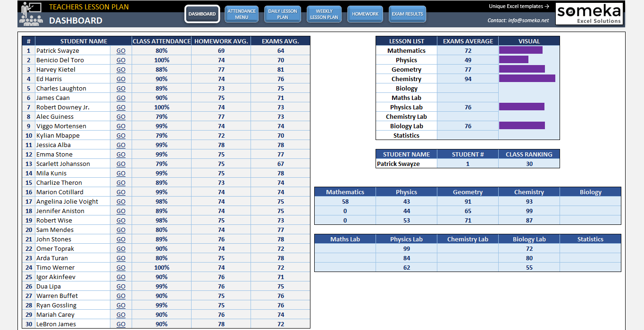Click the Unique Excel templates link

[x=519, y=7]
